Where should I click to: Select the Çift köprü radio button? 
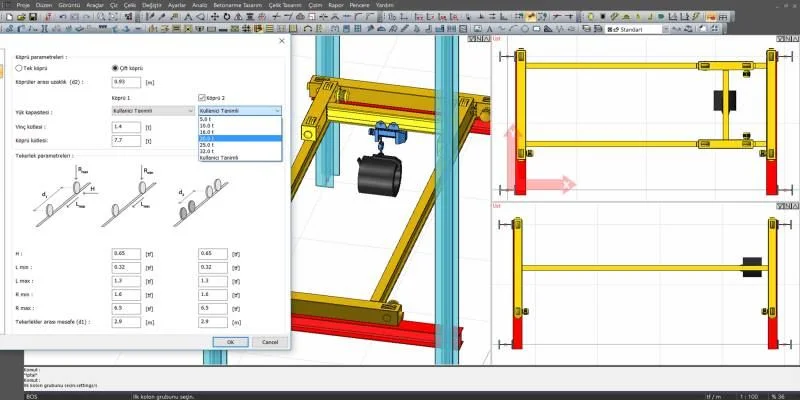[115, 68]
